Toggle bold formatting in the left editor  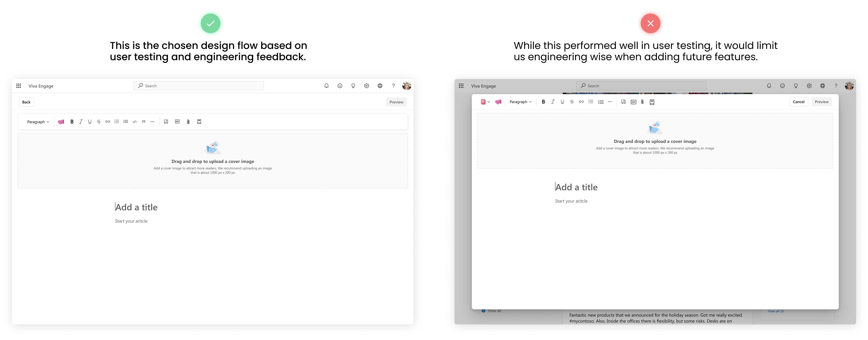tap(72, 122)
